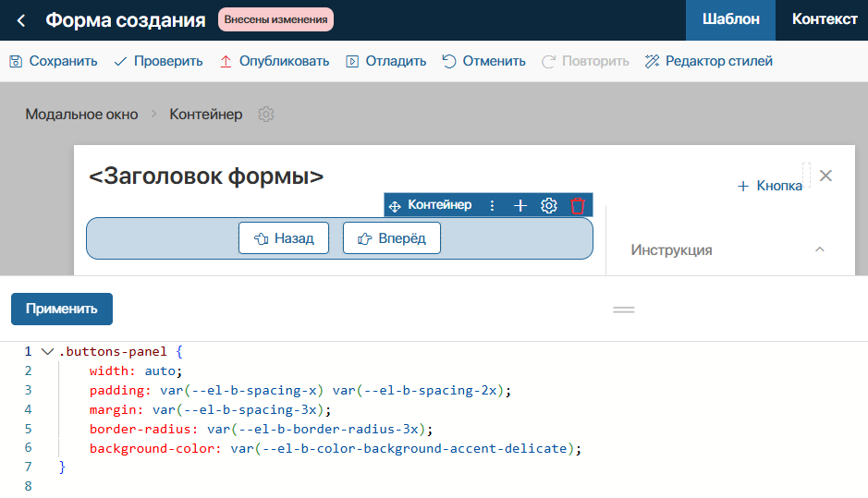Click the margin CSS line
The width and height of the screenshot is (868, 498).
tap(211, 409)
